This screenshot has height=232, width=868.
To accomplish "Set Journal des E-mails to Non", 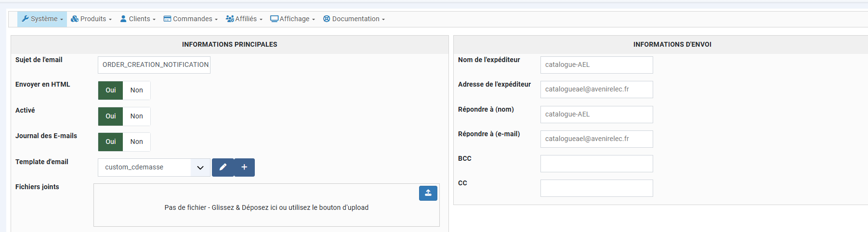I will pyautogui.click(x=136, y=142).
